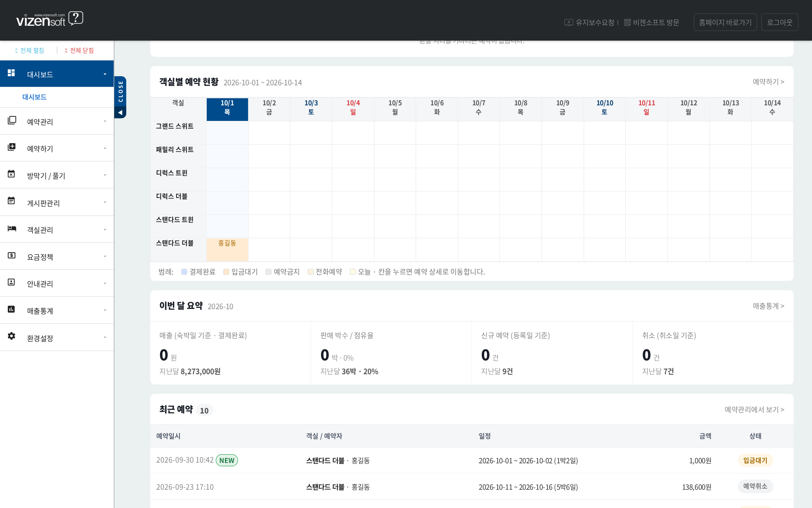Expand the 예약하기 menu arrow
Screen dimensions: 812x508
tap(105, 148)
